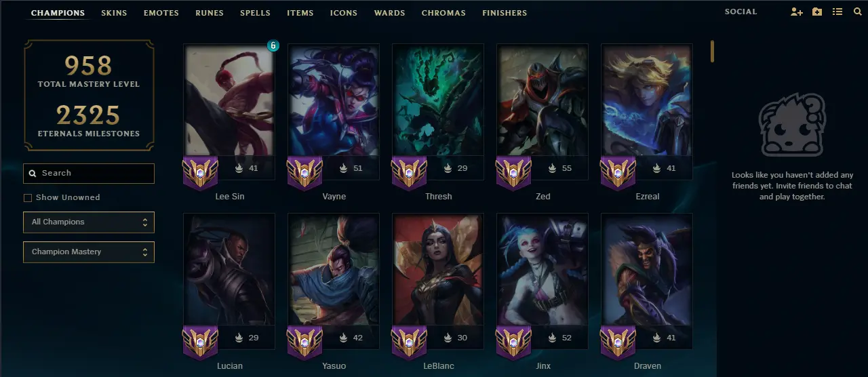Click the social search magnifier icon

click(857, 12)
